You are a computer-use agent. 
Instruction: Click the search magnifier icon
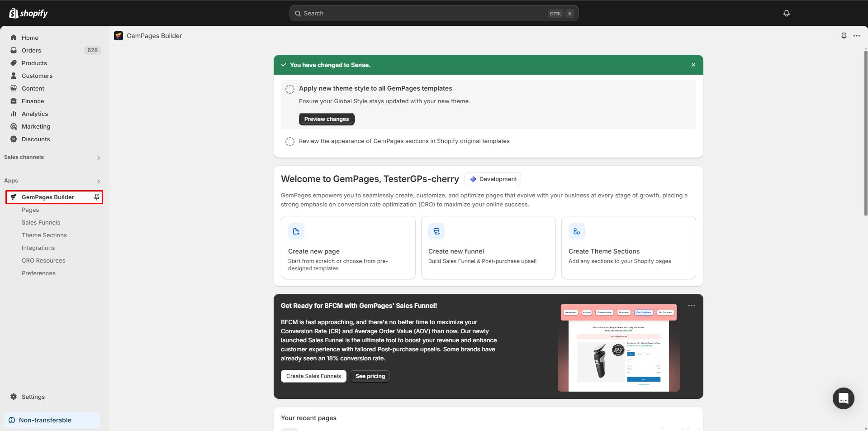[298, 14]
